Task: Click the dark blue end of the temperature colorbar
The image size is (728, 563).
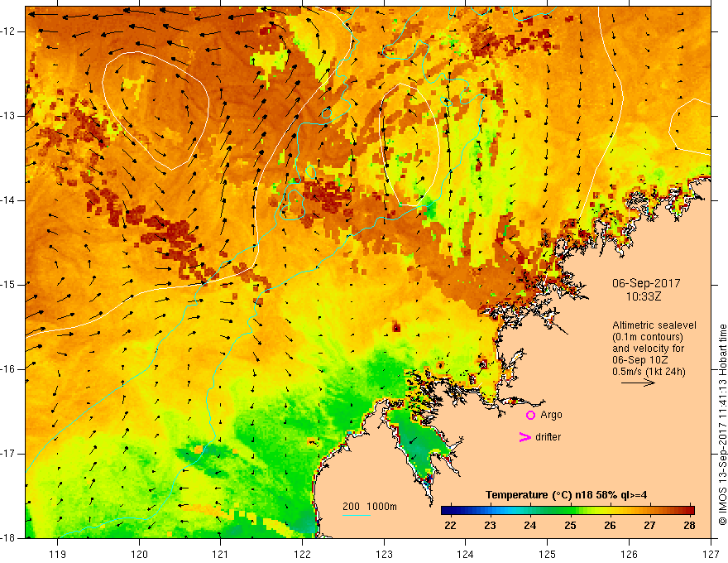Action: [446, 511]
